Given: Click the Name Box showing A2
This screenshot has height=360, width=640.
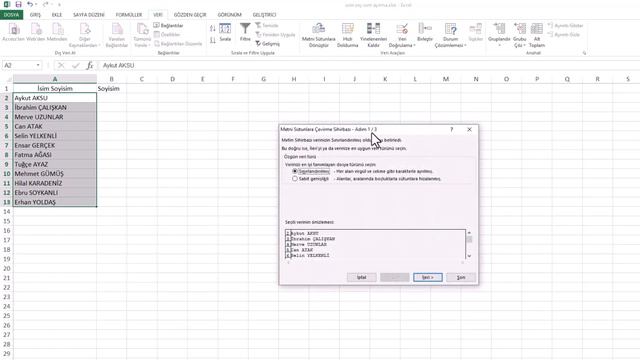Looking at the screenshot, I should click(19, 65).
